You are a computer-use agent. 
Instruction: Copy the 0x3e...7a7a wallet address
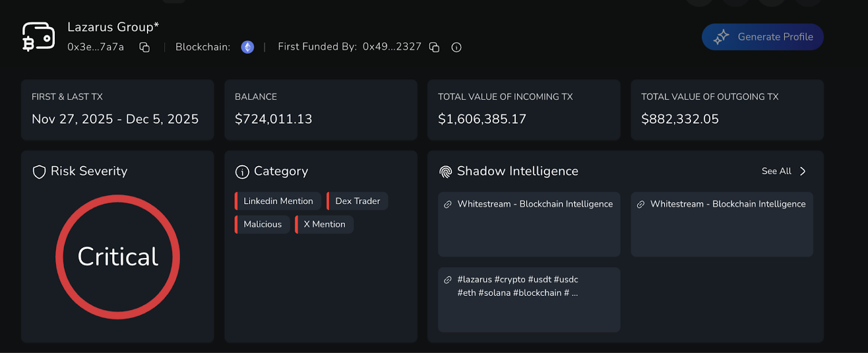144,47
